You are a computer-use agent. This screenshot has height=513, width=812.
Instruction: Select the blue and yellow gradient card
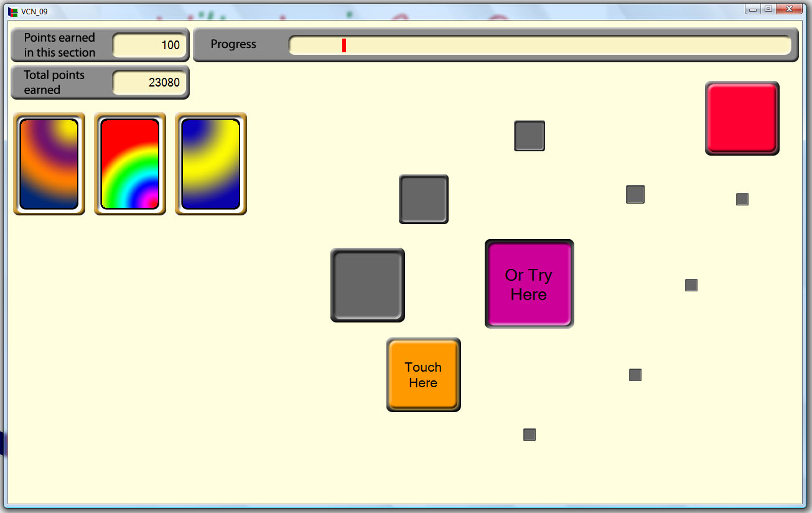tap(211, 164)
